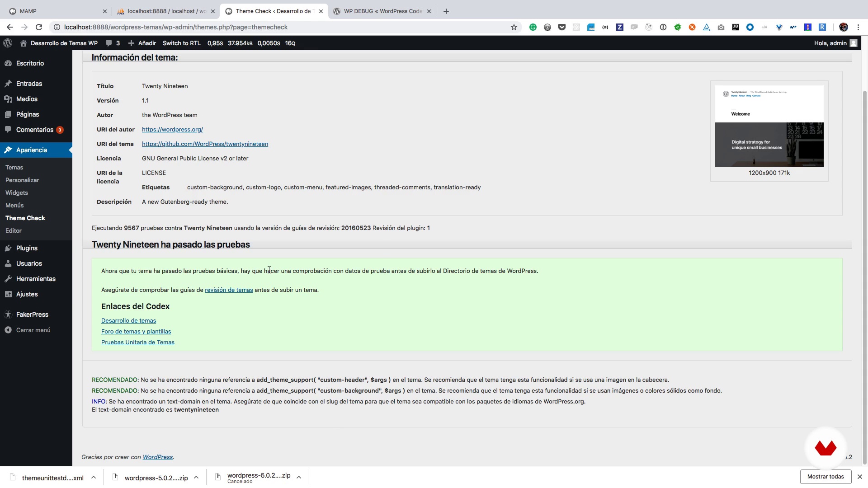This screenshot has width=868, height=488.
Task: Click the user profile avatar in Chrome toolbar
Action: point(844,27)
